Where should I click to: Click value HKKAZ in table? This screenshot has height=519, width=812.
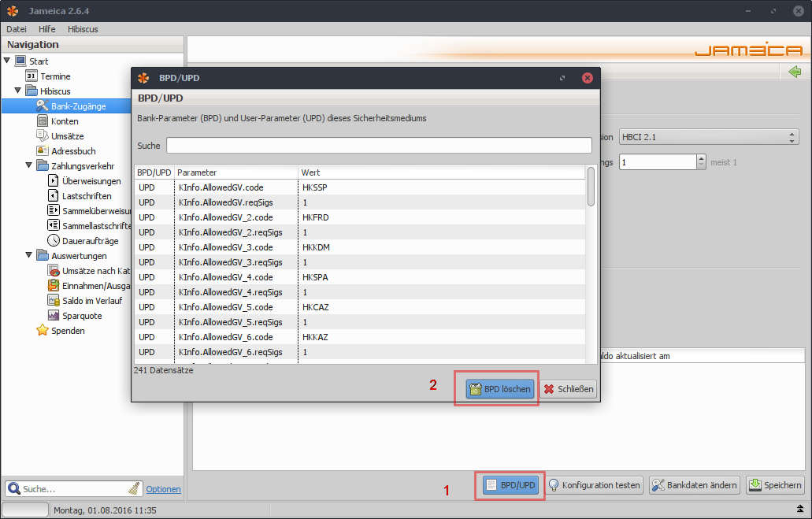315,337
